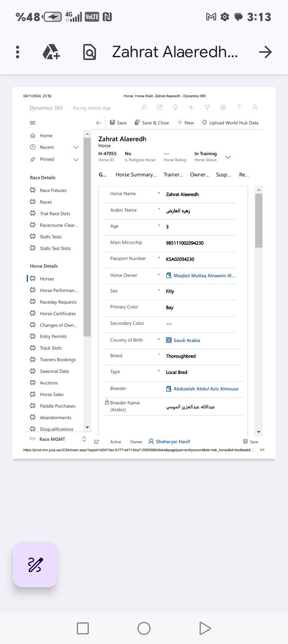Click the settings gear in Dynamics header
288x644 pixels.
223,108
